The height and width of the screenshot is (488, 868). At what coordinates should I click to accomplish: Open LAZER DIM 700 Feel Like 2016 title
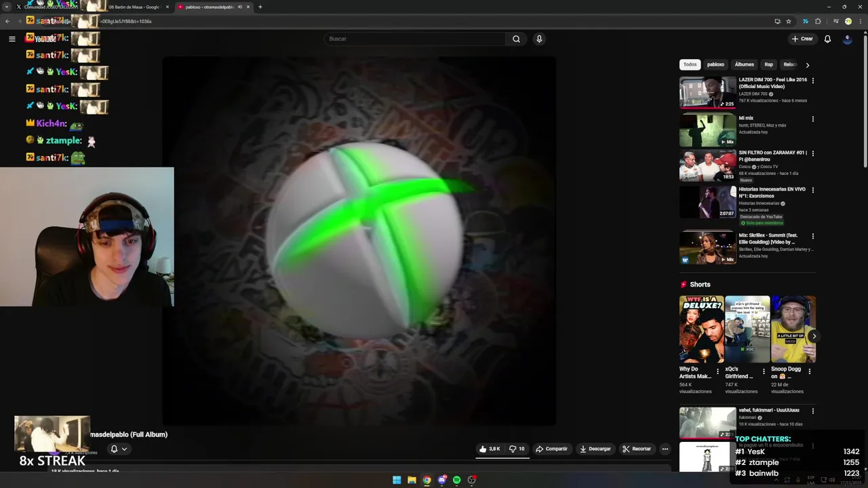(x=772, y=83)
